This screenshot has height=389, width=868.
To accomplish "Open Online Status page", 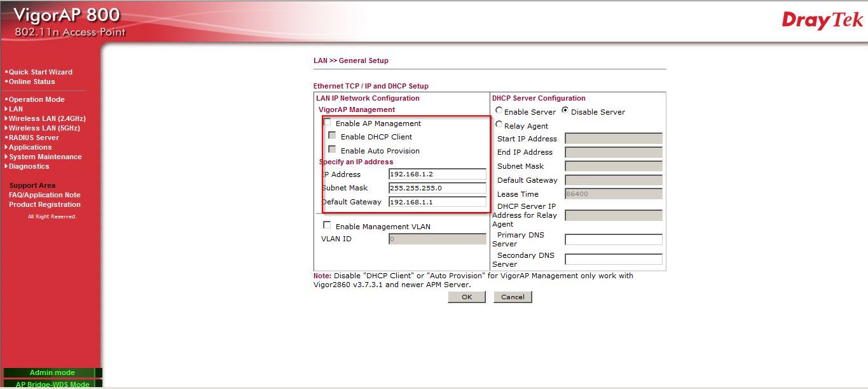I will 32,81.
